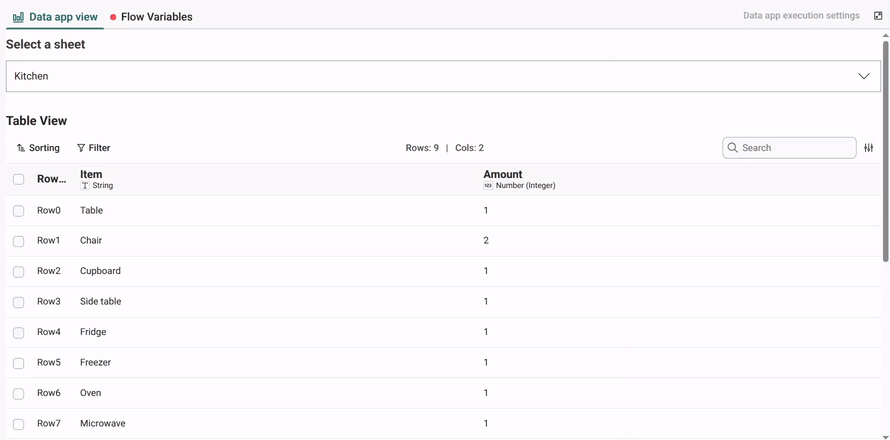This screenshot has width=890, height=440.
Task: Click the 'Table View' heading
Action: (36, 120)
